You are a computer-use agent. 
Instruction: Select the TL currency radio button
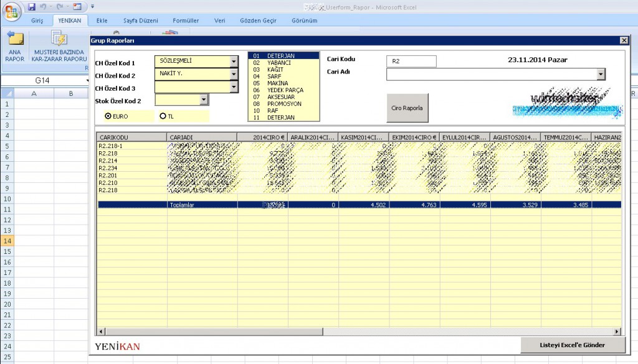(163, 116)
